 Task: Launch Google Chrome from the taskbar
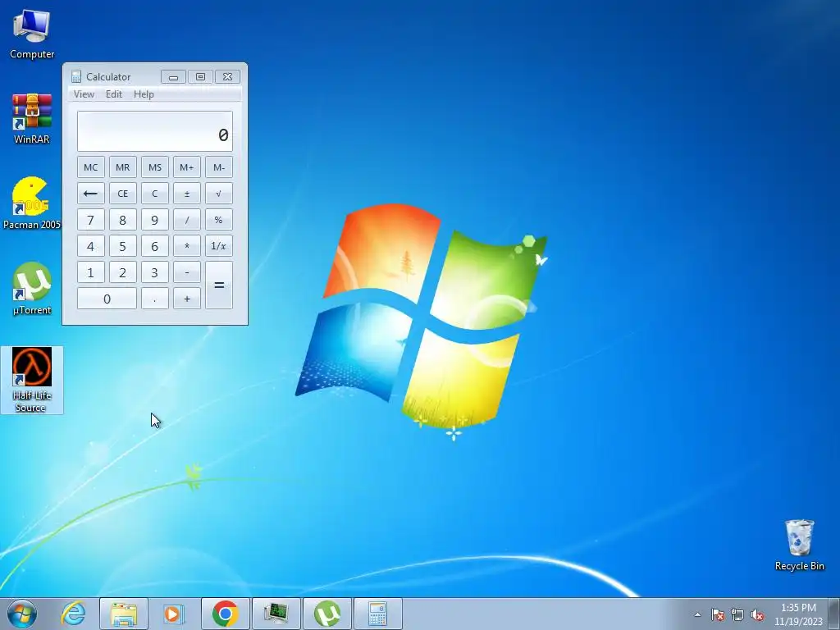click(226, 614)
